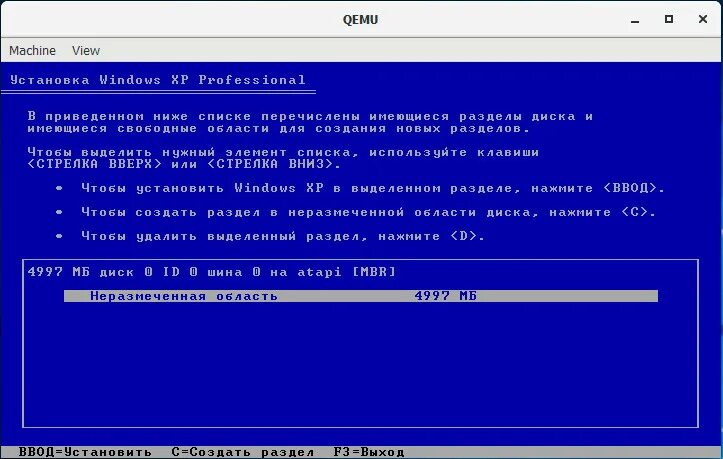Click the line about pressing <ВВОД> to install
The height and width of the screenshot is (459, 723).
pos(373,188)
